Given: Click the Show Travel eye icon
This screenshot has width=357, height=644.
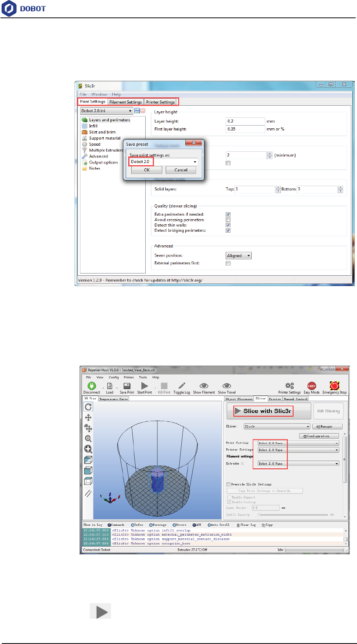Looking at the screenshot, I should [x=227, y=385].
